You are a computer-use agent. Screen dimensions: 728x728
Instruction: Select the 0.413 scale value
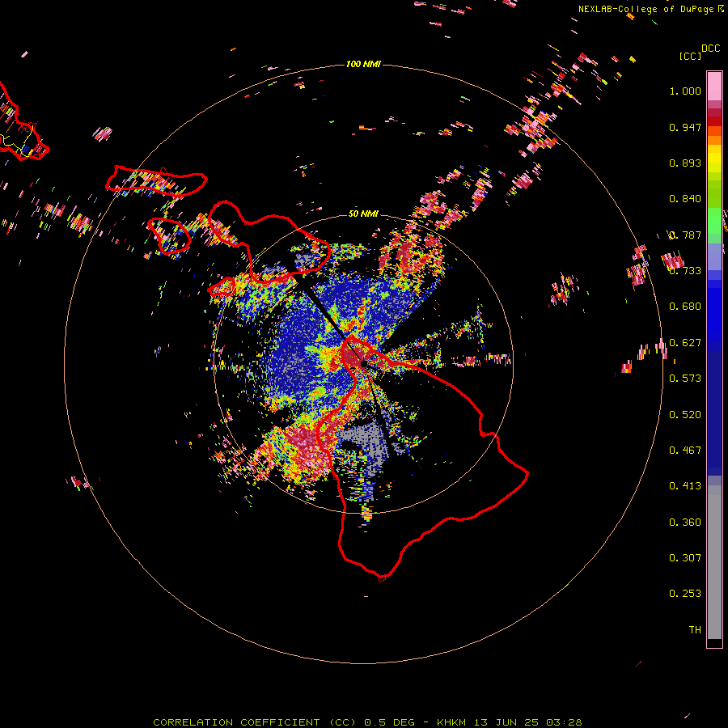(x=685, y=486)
